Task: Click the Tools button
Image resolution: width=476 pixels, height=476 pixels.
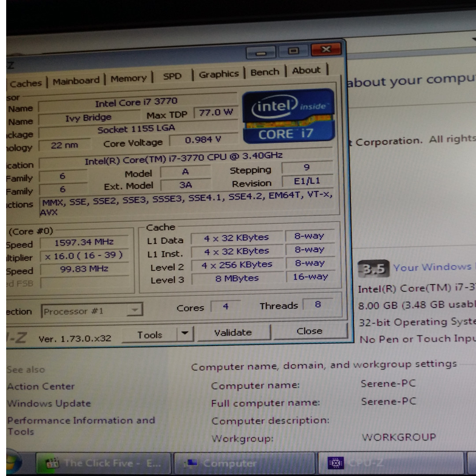Action: coord(150,335)
